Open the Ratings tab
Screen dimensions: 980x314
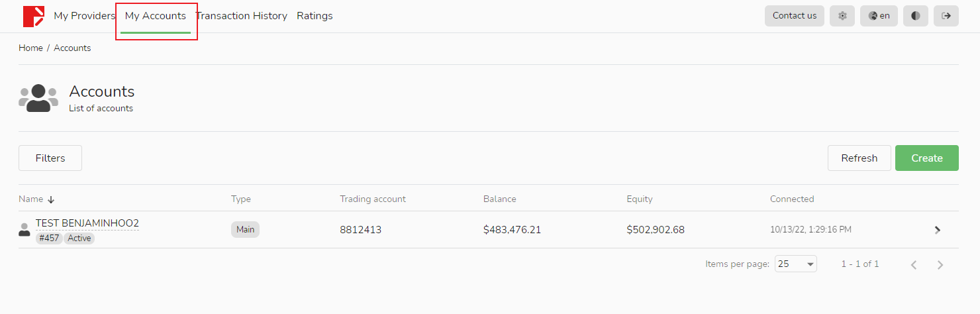pyautogui.click(x=315, y=16)
